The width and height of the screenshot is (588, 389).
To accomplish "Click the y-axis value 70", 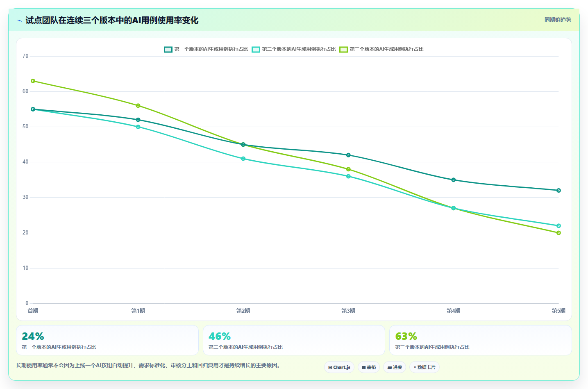I will [25, 56].
